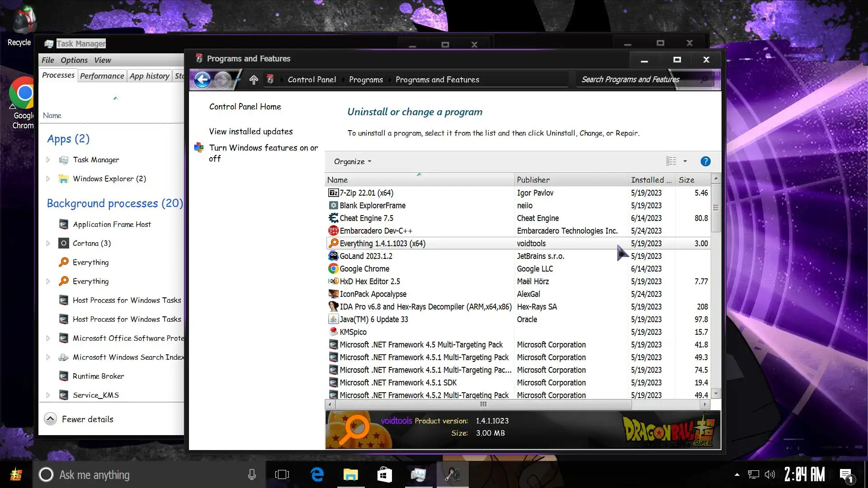Open the Organize dropdown menu
868x488 pixels.
(352, 162)
